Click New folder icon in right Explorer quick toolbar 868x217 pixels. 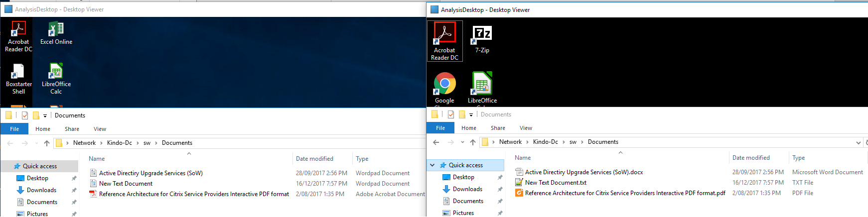(x=462, y=114)
